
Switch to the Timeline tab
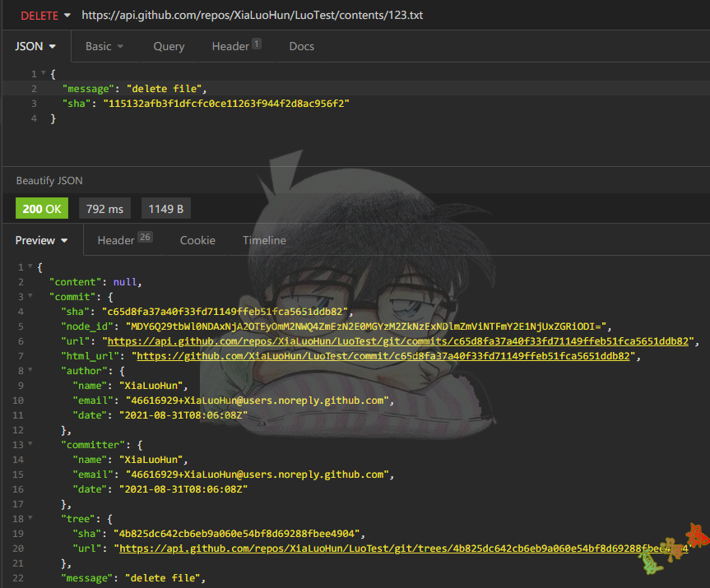[x=264, y=240]
